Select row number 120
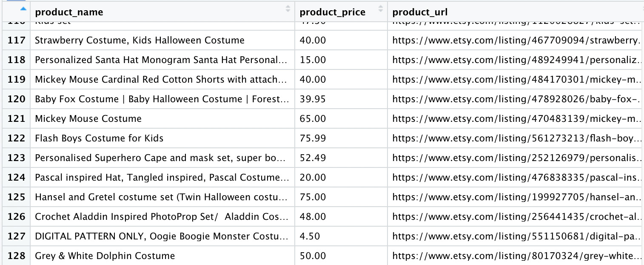Image resolution: width=644 pixels, height=265 pixels. (x=17, y=99)
